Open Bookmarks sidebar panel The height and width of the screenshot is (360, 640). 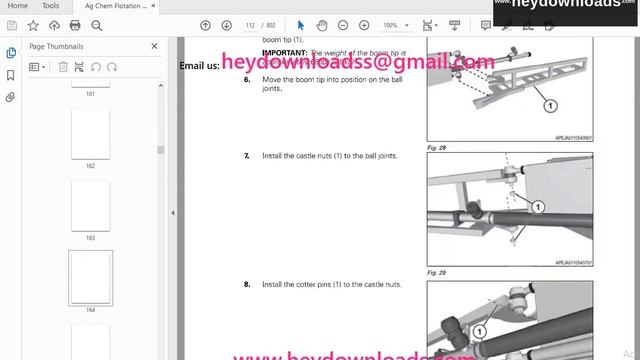(x=11, y=75)
